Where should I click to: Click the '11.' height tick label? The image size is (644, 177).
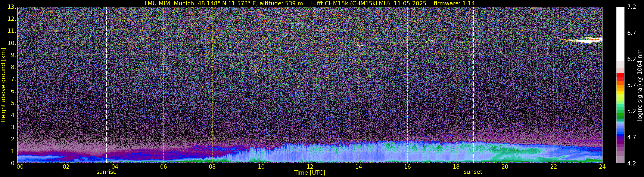[12, 31]
